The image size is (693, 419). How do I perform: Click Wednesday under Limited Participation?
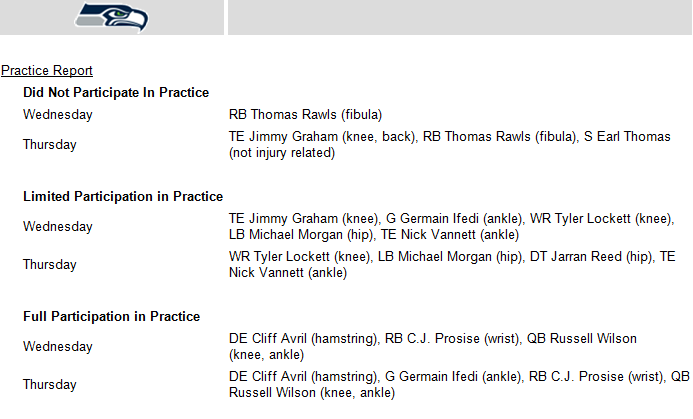57,226
